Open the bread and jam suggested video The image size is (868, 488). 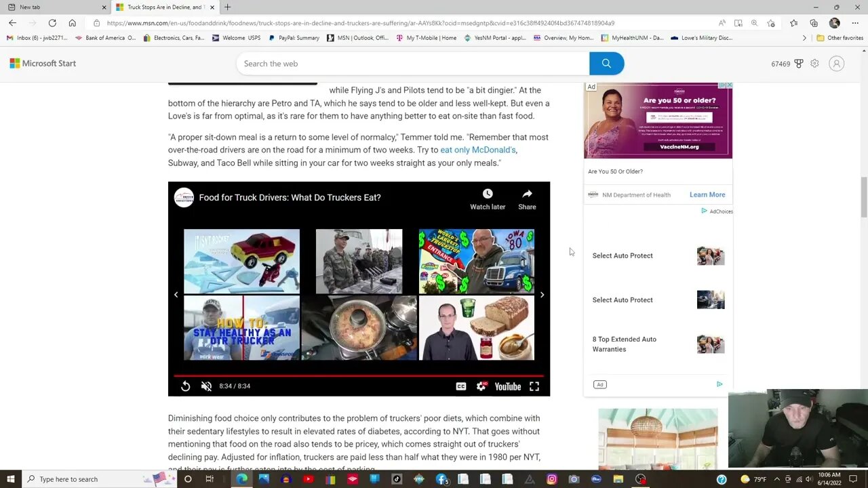tap(477, 327)
